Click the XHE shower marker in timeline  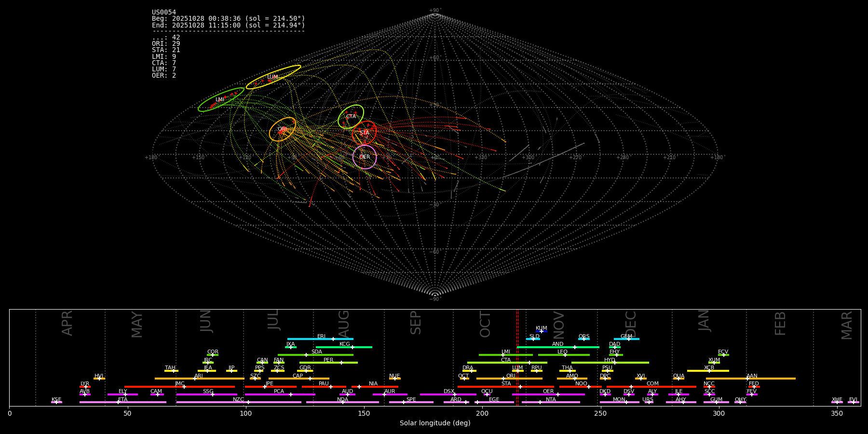837,402
